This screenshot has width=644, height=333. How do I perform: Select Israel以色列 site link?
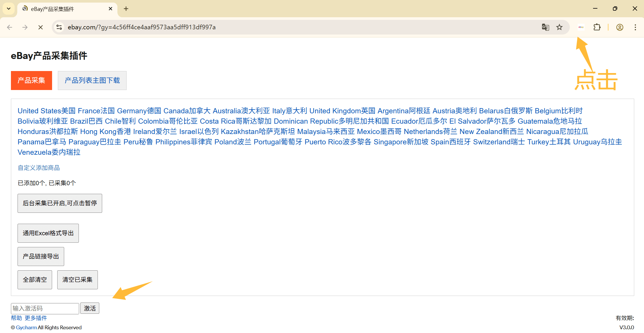[x=199, y=132]
